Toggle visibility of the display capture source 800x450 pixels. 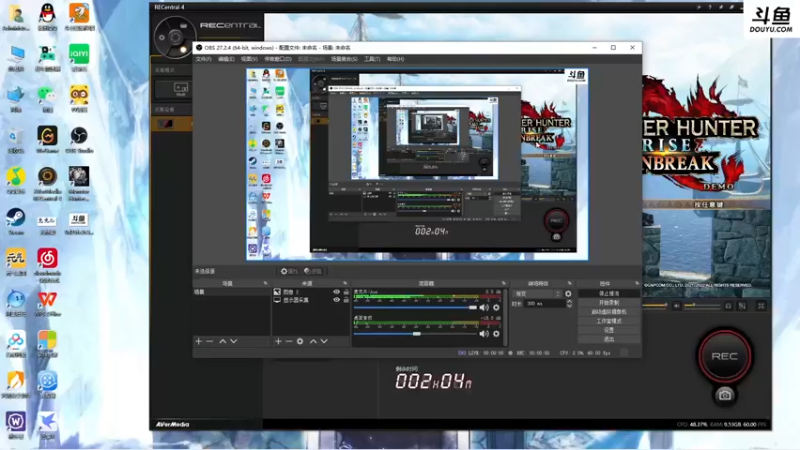[x=336, y=300]
